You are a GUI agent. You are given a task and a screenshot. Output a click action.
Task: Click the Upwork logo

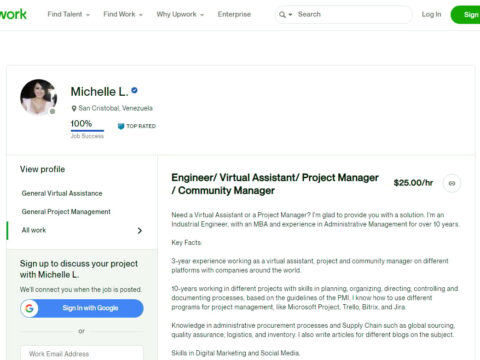13,14
